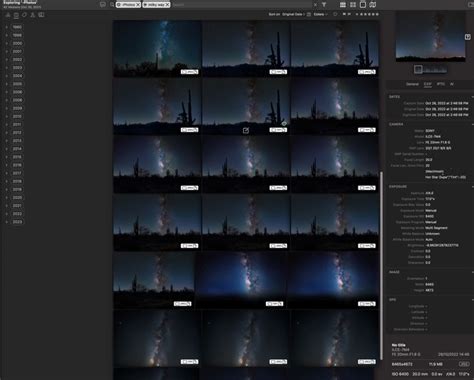
Task: Open the comments bubble icon near search
Action: (x=103, y=5)
